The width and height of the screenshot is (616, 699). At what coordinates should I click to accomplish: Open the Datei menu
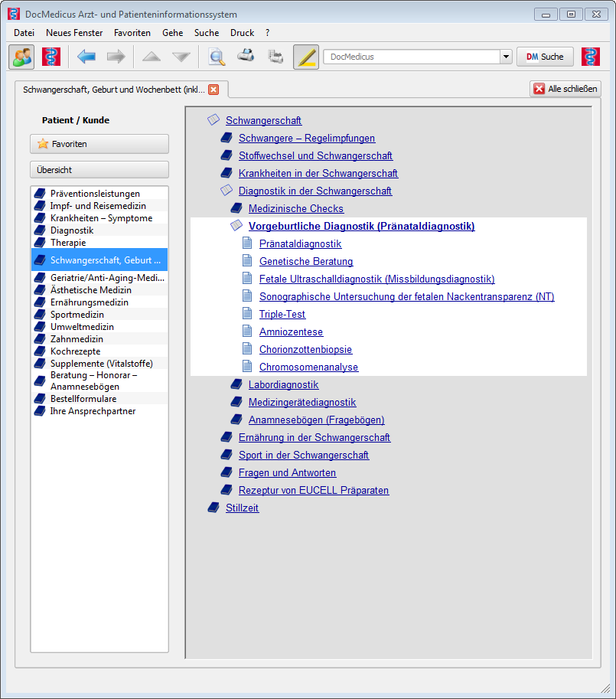point(24,33)
